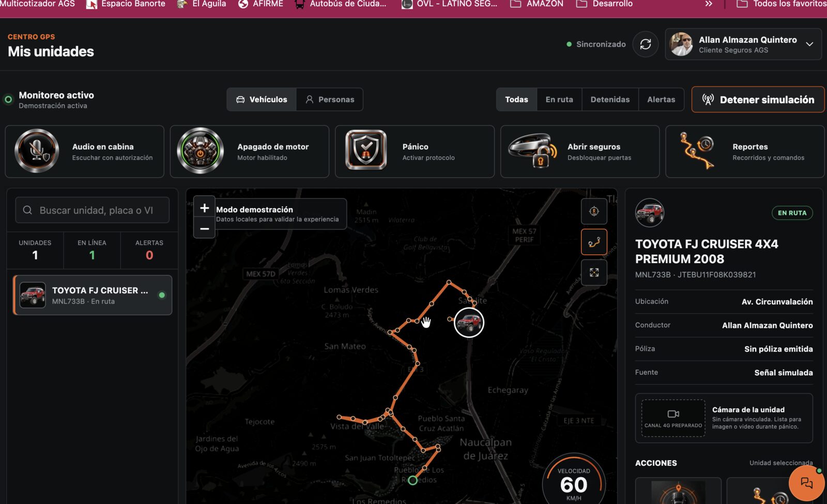
Task: Select the Todas filter tab
Action: [x=516, y=99]
